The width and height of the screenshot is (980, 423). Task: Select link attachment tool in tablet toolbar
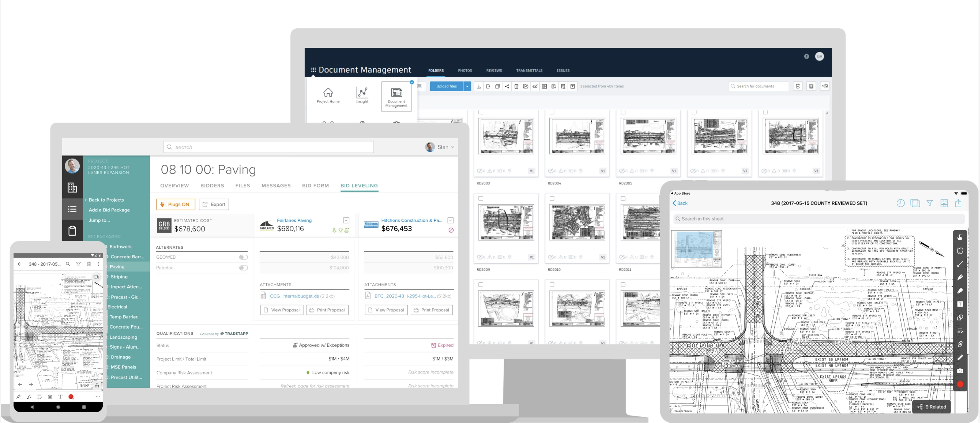(x=960, y=344)
